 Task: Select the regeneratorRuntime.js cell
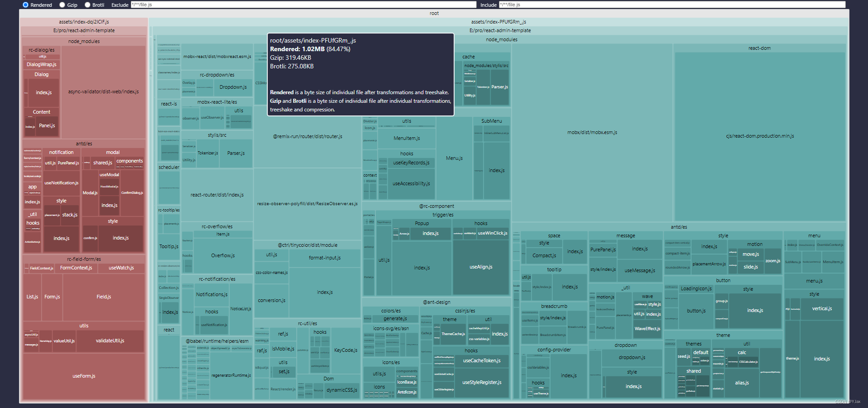(x=231, y=375)
